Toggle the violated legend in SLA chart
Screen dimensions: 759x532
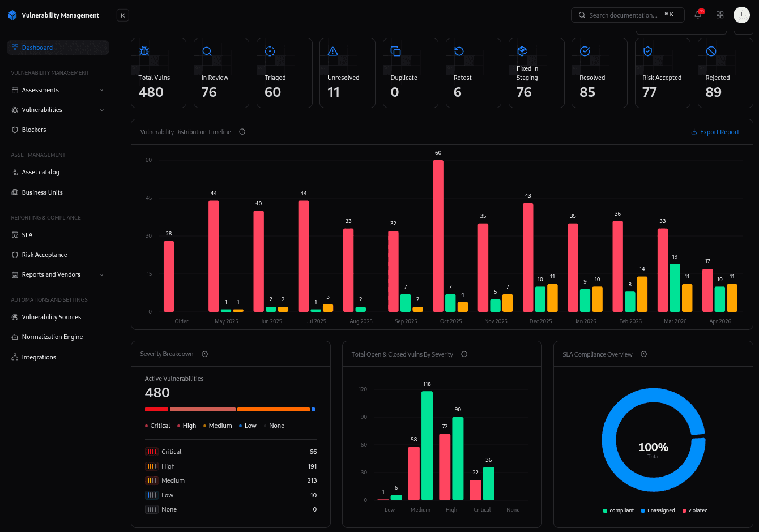pyautogui.click(x=695, y=510)
